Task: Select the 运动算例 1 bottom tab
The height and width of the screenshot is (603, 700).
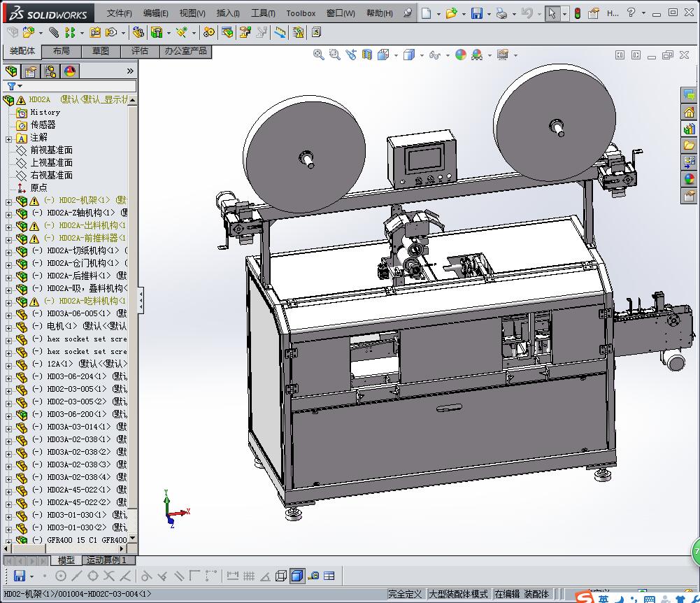Action: 106,560
